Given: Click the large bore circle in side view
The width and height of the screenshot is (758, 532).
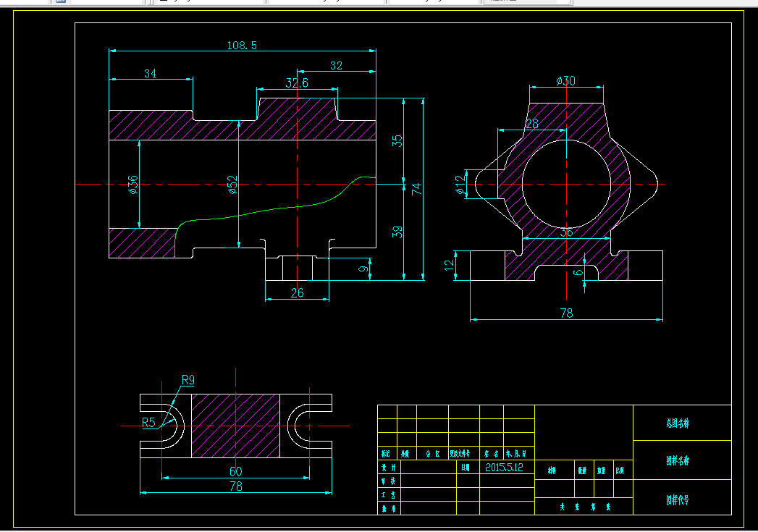Looking at the screenshot, I should [x=567, y=184].
